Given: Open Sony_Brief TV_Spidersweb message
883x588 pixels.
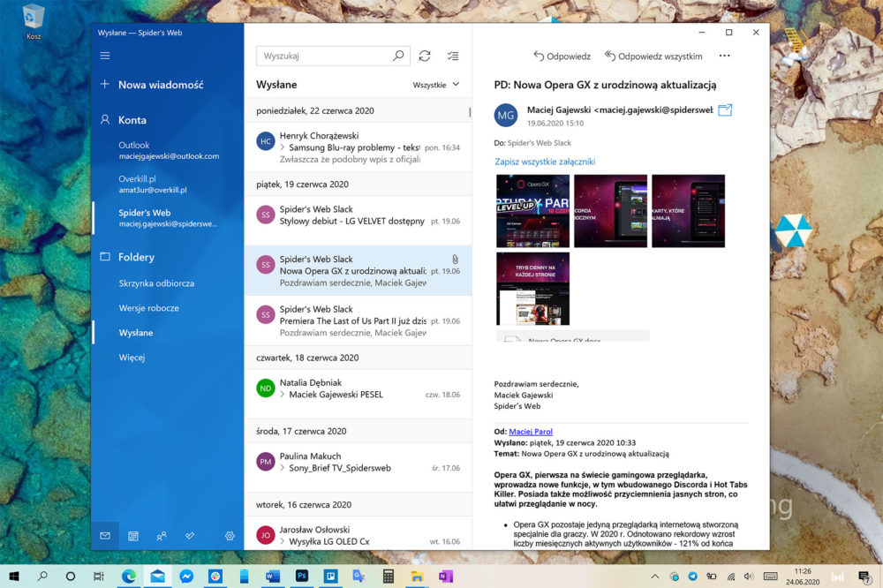Looking at the screenshot, I should (358, 467).
